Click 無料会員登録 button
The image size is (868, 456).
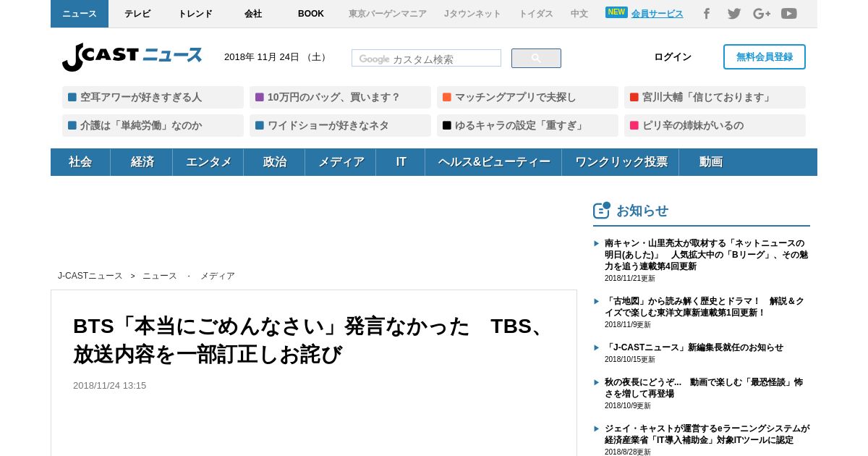[765, 57]
